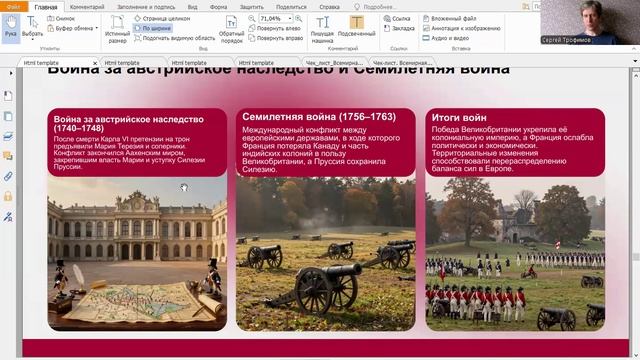
Task: Open the Справка ribbon tab
Action: coord(329,7)
